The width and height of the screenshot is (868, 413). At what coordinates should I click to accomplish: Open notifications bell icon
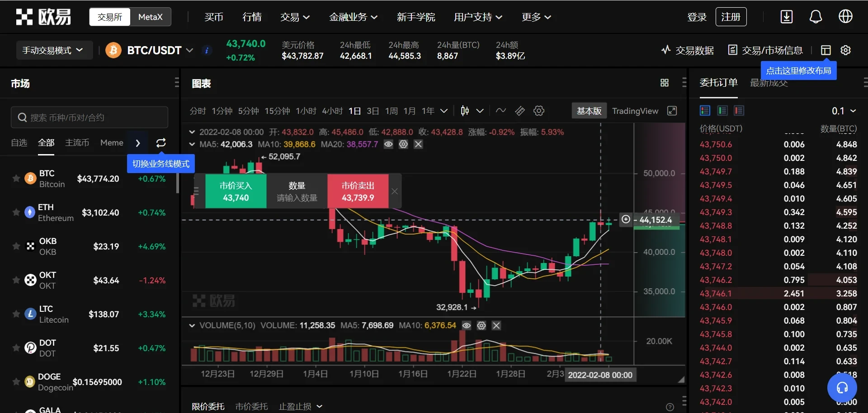click(x=816, y=17)
